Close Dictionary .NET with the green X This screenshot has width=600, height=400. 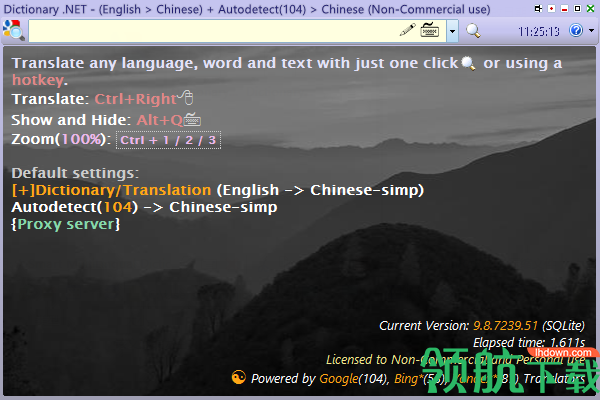pyautogui.click(x=590, y=8)
